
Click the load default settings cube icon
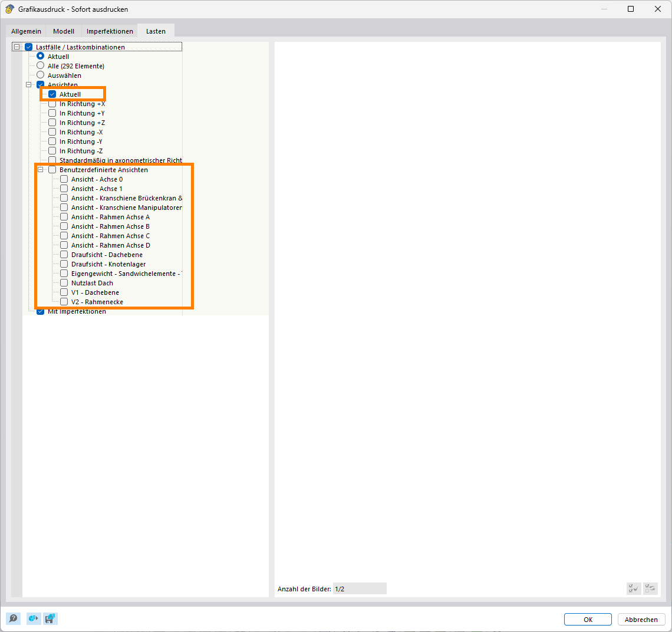tap(34, 618)
